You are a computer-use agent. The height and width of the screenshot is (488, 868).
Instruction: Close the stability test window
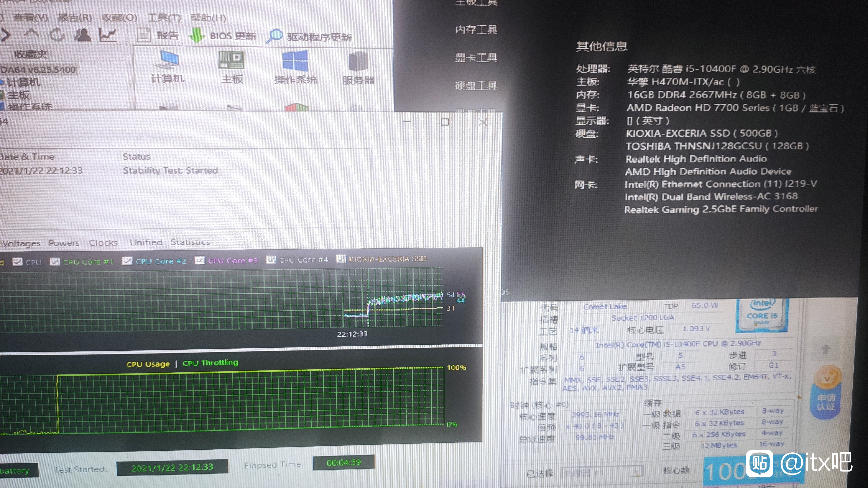[x=483, y=122]
